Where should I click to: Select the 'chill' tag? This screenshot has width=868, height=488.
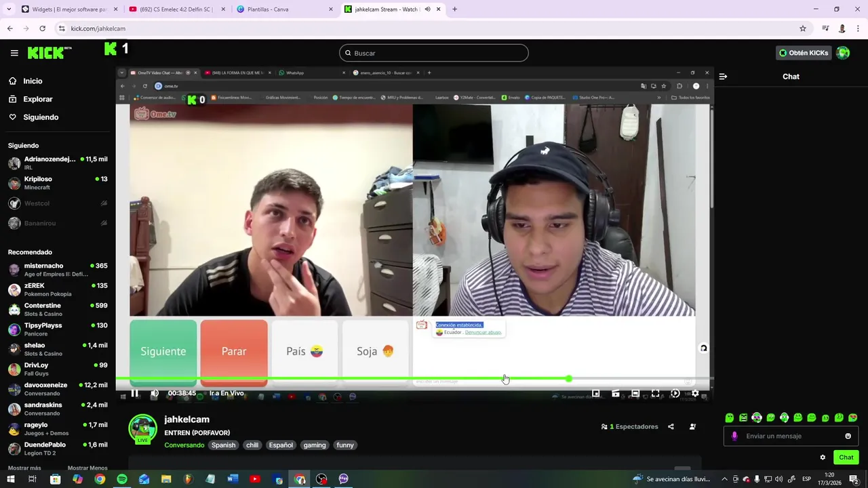(x=252, y=445)
